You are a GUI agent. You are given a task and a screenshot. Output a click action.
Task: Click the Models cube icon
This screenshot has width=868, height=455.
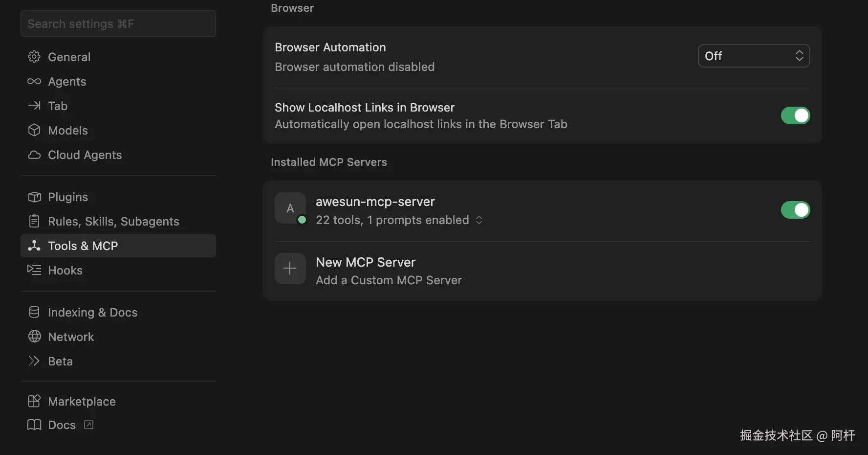34,130
